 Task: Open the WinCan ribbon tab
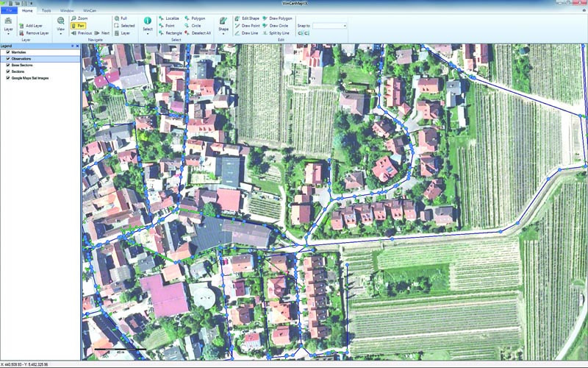87,11
